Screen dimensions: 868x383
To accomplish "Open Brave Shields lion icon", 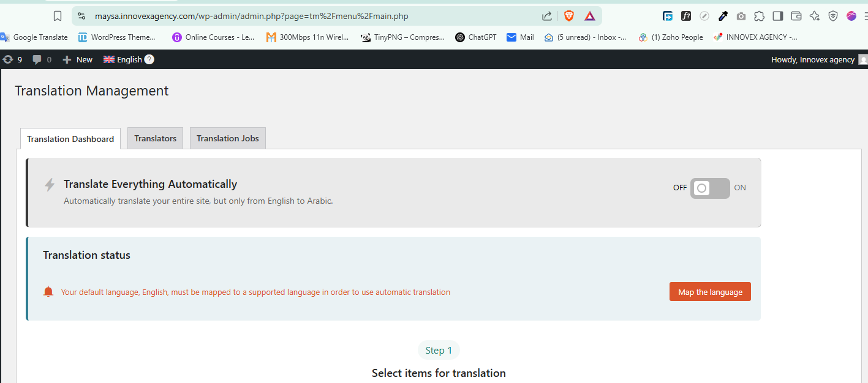I will [569, 16].
